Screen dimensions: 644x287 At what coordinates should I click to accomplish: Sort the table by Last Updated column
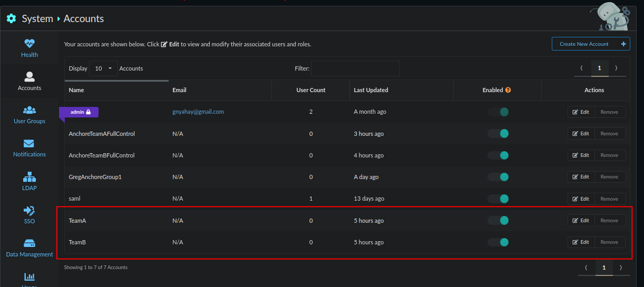pos(371,90)
